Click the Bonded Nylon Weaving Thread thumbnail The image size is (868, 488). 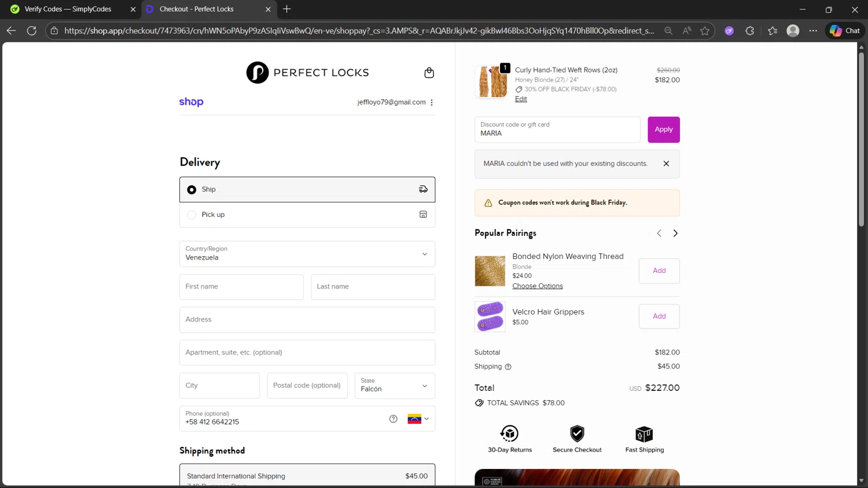pos(490,271)
